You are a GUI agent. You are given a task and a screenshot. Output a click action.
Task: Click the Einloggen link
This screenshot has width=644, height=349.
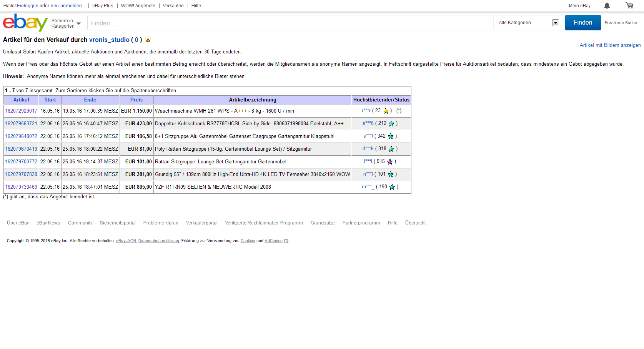tap(27, 6)
